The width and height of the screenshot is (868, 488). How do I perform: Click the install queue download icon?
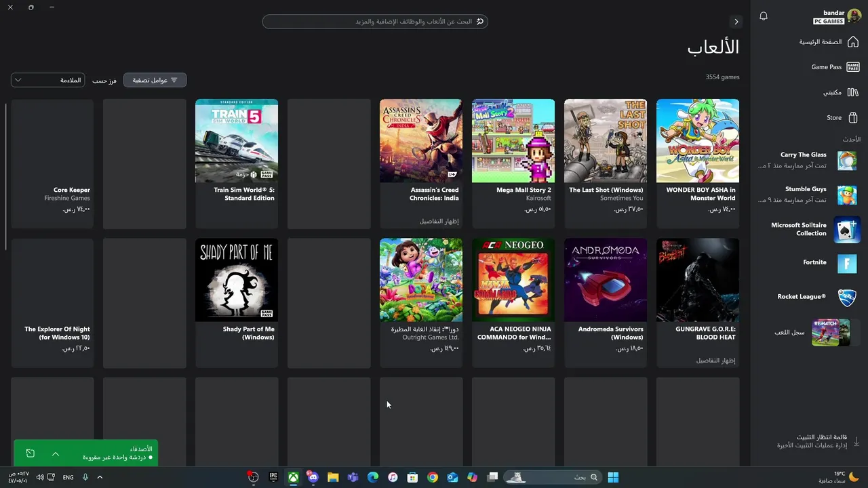click(856, 441)
